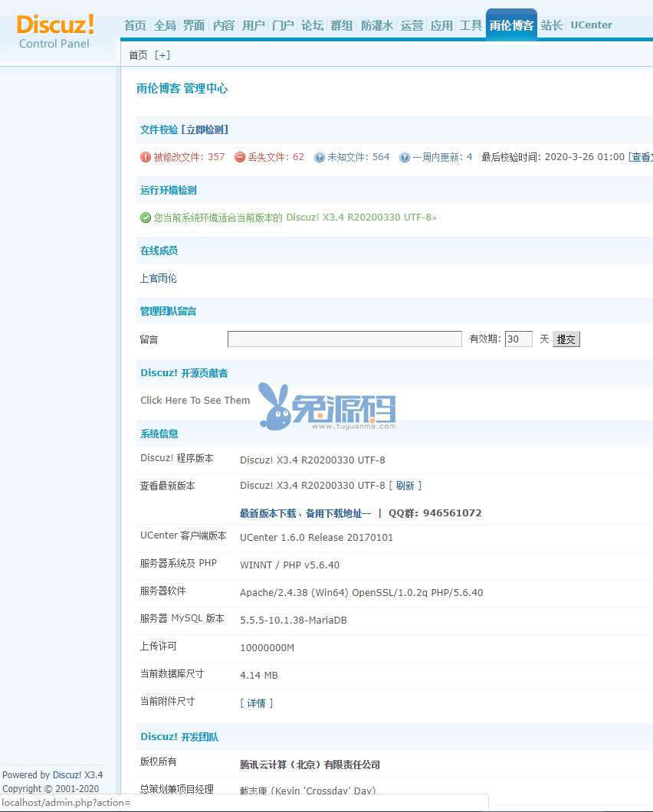
Task: Click the Apache/2.4.38 server software value
Action: click(361, 592)
